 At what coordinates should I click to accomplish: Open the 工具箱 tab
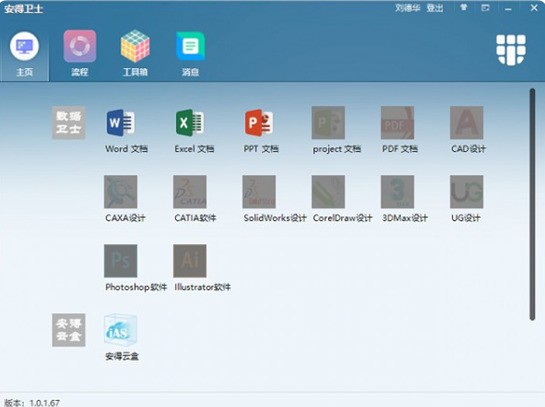point(135,54)
